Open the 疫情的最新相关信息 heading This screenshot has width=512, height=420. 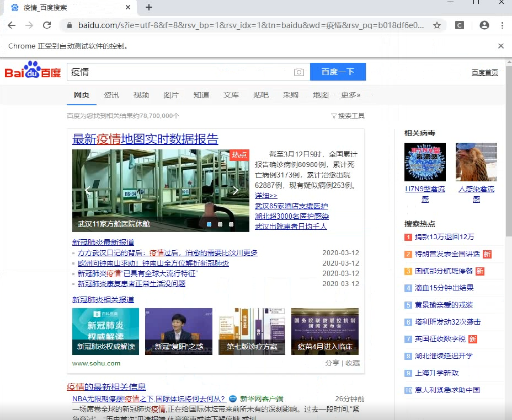click(x=106, y=387)
